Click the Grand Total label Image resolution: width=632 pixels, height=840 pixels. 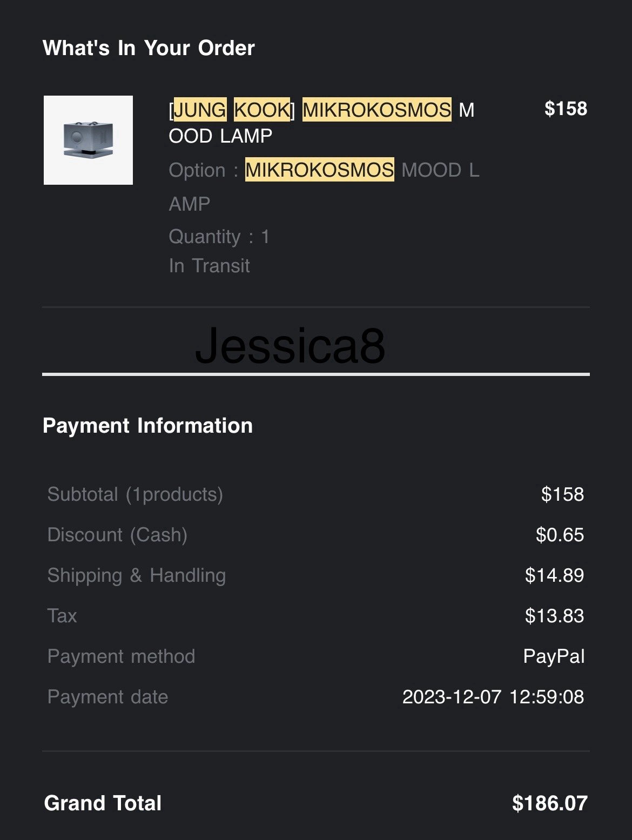tap(103, 803)
